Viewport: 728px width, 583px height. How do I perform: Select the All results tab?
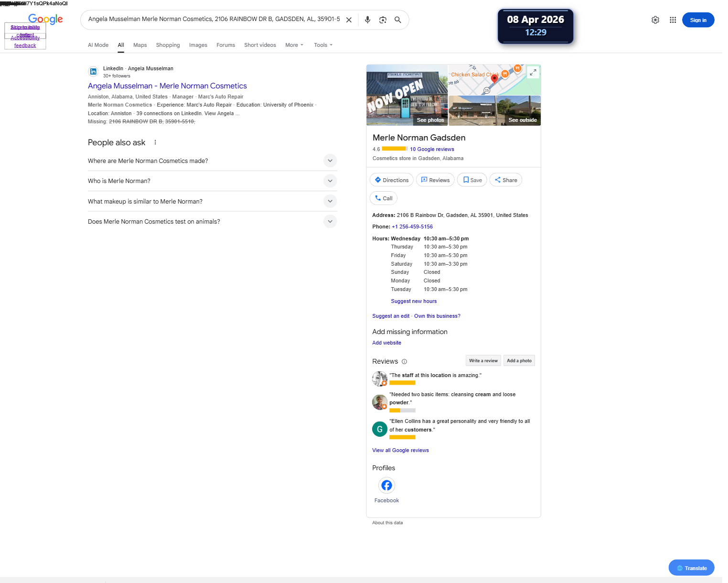point(121,45)
